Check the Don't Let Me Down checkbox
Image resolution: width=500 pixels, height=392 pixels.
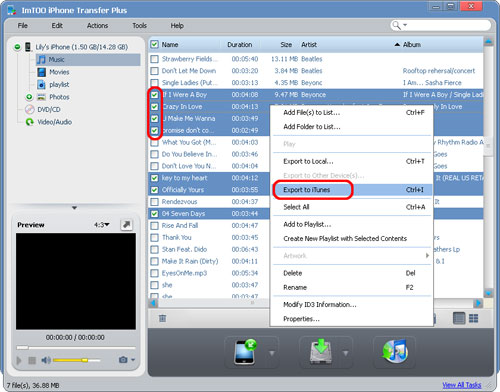click(154, 71)
